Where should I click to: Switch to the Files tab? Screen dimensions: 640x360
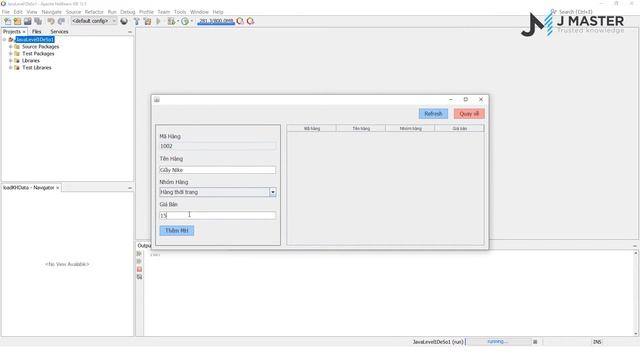(x=37, y=32)
